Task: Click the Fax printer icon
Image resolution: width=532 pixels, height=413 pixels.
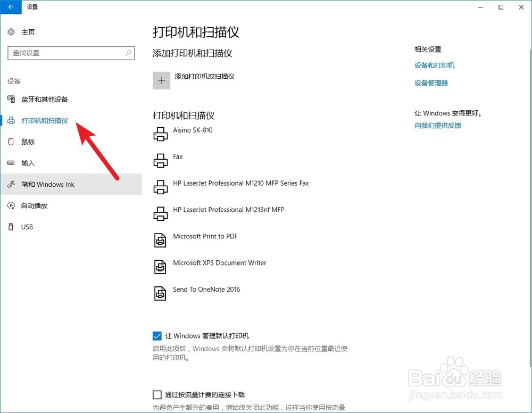Action: coord(161,161)
